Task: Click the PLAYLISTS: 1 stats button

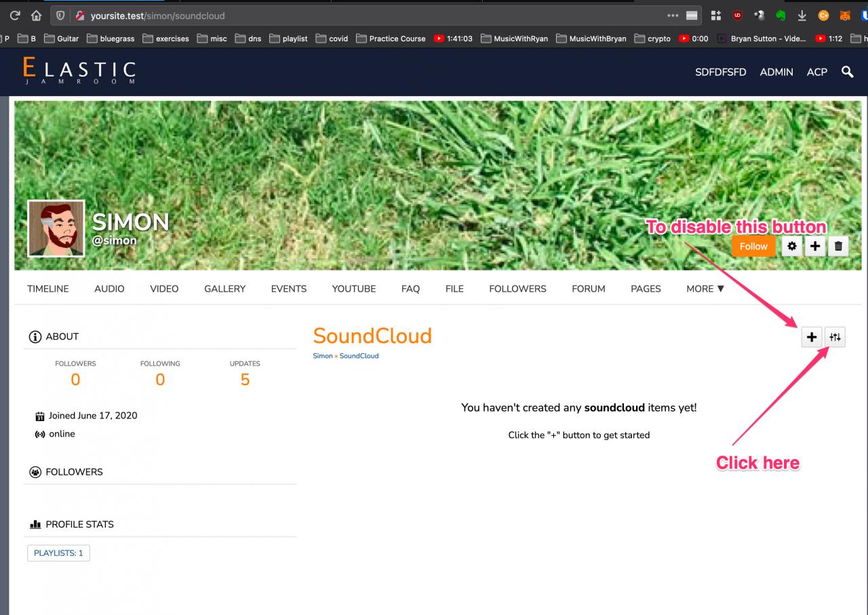Action: point(58,553)
